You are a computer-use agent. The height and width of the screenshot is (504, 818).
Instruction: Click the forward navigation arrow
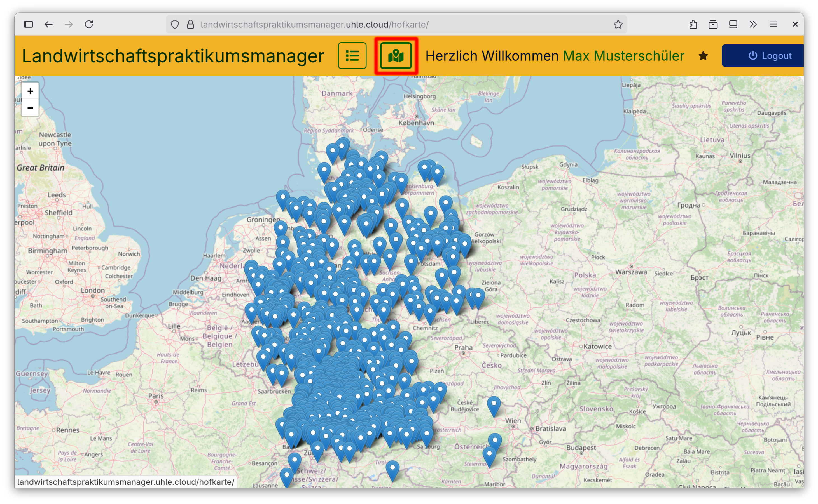pyautogui.click(x=69, y=24)
